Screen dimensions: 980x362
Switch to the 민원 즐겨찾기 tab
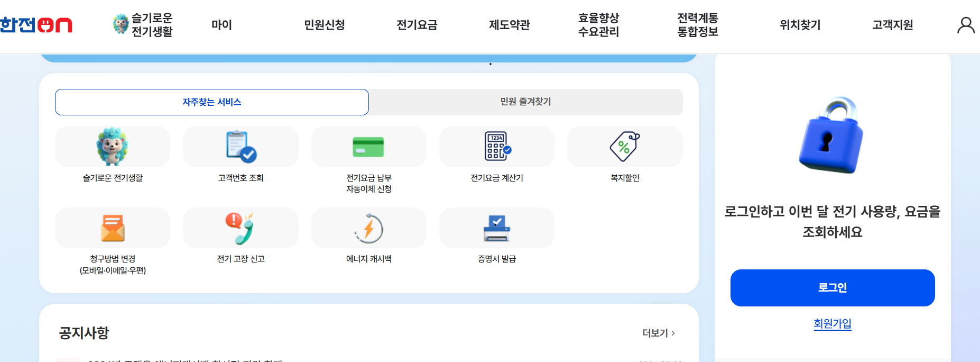525,102
